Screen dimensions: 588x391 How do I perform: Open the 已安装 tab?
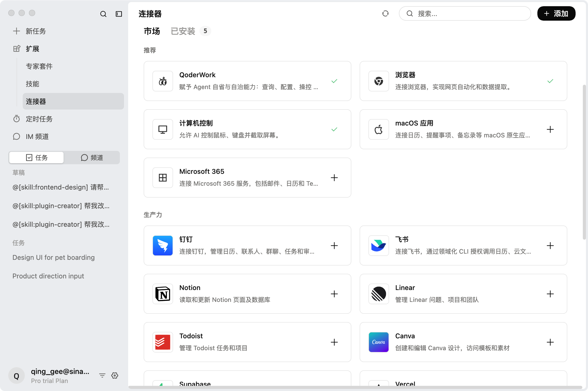click(183, 31)
